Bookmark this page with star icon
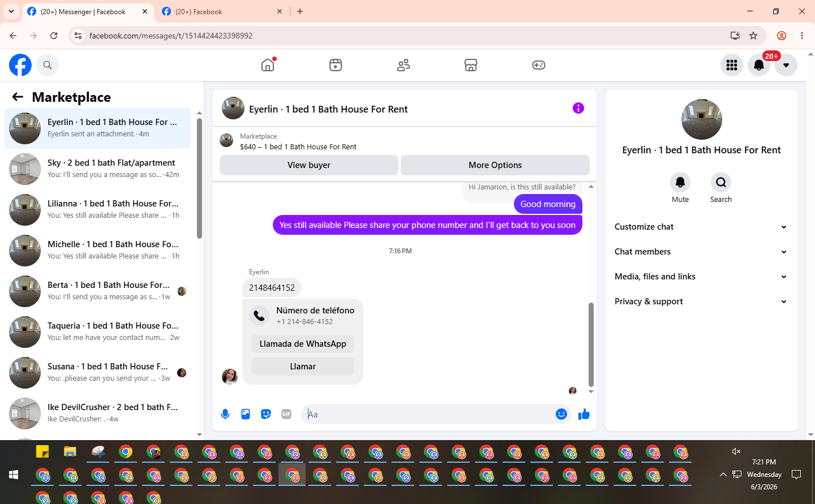This screenshot has height=504, width=815. (x=753, y=36)
